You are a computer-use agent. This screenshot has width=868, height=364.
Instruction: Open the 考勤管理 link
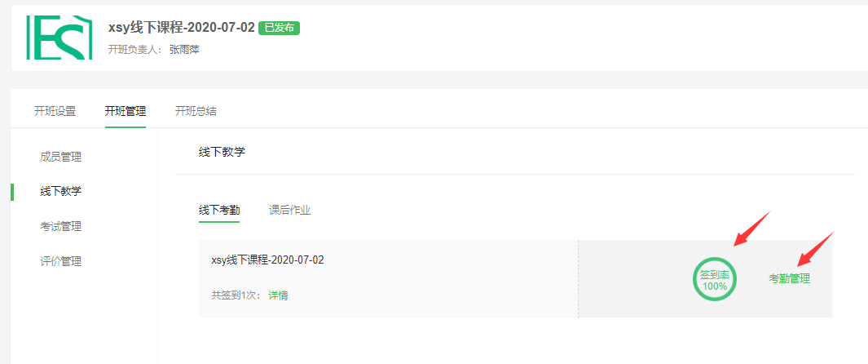[790, 279]
